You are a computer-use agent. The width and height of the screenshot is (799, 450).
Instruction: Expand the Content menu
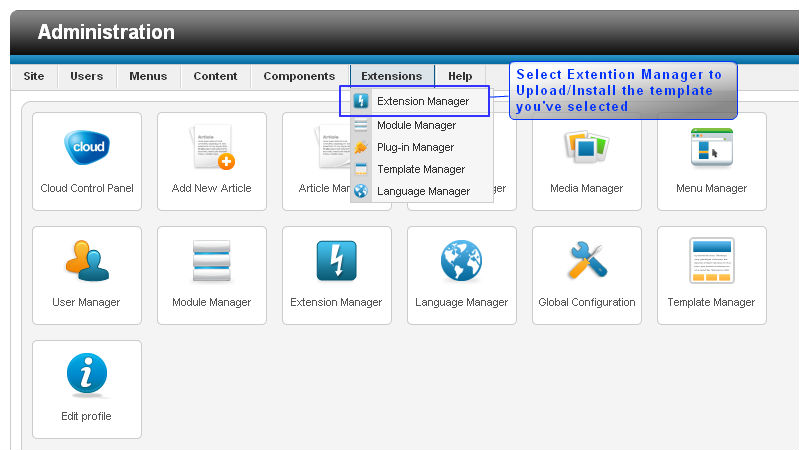click(215, 76)
